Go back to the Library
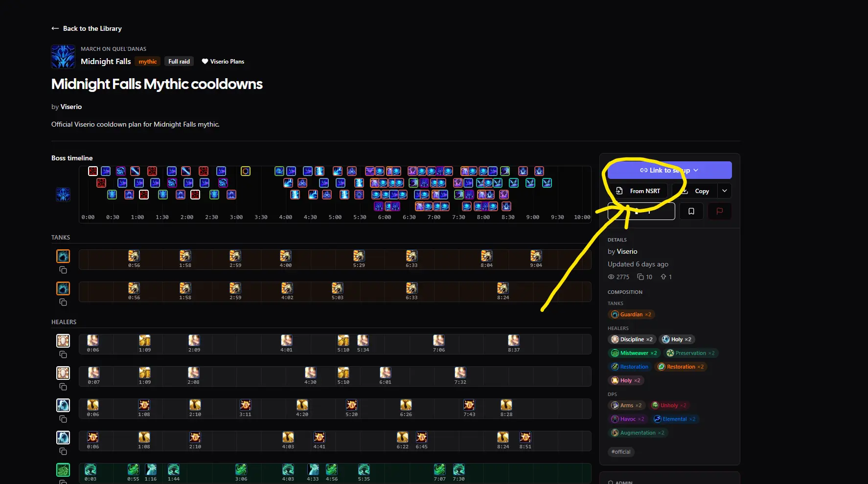868x484 pixels. pyautogui.click(x=87, y=28)
